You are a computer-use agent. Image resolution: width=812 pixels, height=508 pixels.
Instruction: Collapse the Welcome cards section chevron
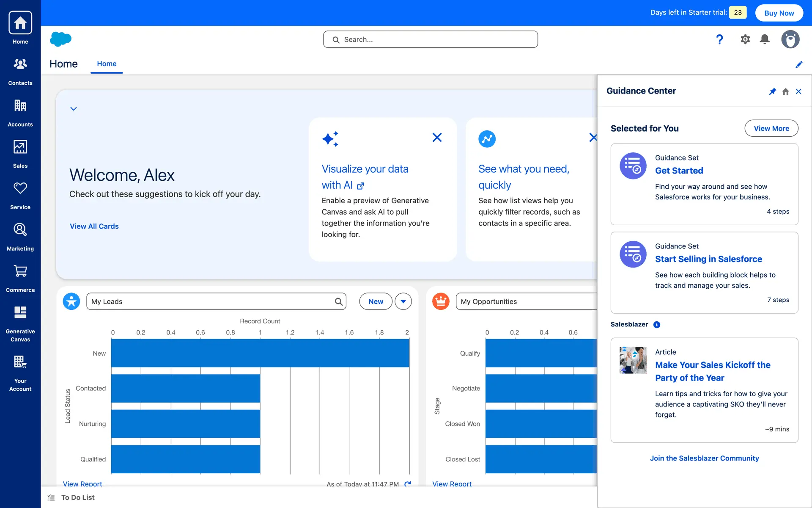[74, 109]
